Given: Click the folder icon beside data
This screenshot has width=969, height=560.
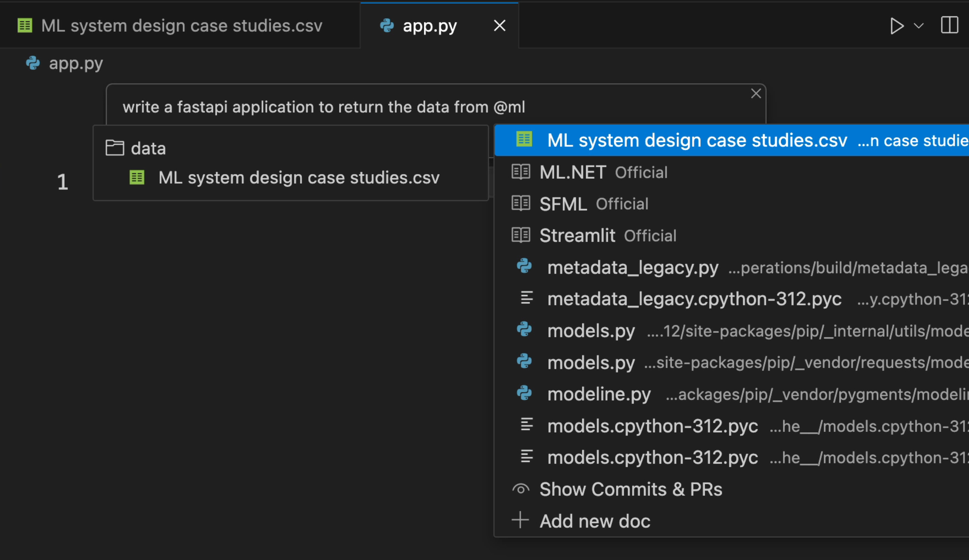Looking at the screenshot, I should (x=115, y=148).
